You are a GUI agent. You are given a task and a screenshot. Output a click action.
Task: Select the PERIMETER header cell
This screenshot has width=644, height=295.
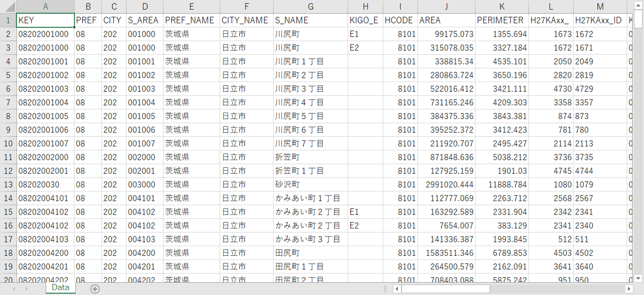click(502, 20)
